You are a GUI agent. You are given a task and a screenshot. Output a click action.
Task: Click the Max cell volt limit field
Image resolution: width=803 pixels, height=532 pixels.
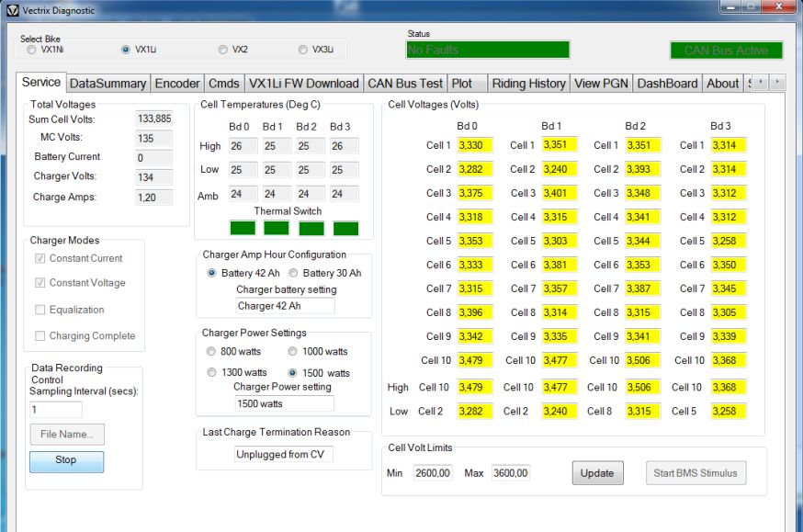510,473
